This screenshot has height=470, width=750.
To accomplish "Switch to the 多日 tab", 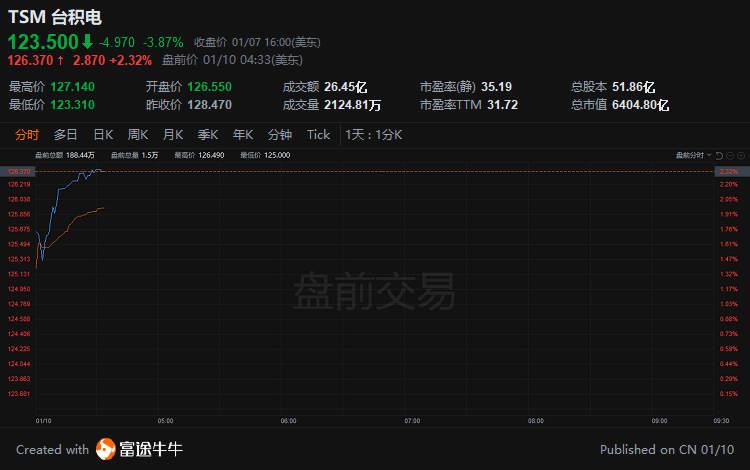I will tap(66, 135).
